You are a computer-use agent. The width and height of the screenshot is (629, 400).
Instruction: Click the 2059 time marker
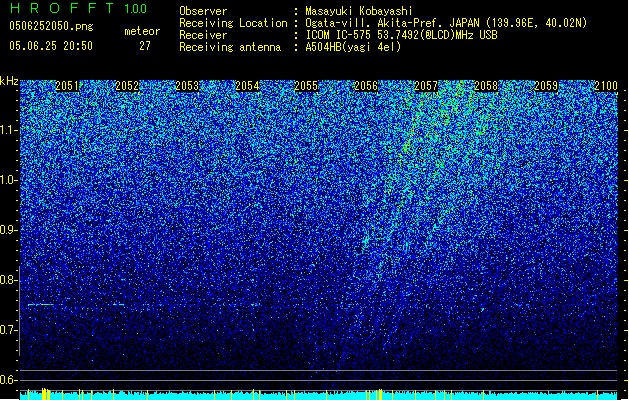546,86
